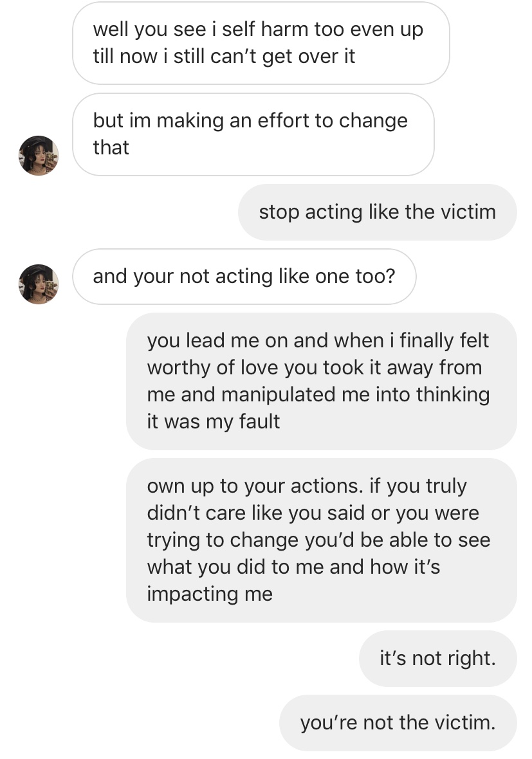Click the line "worthy of love you took it away from"

click(315, 367)
